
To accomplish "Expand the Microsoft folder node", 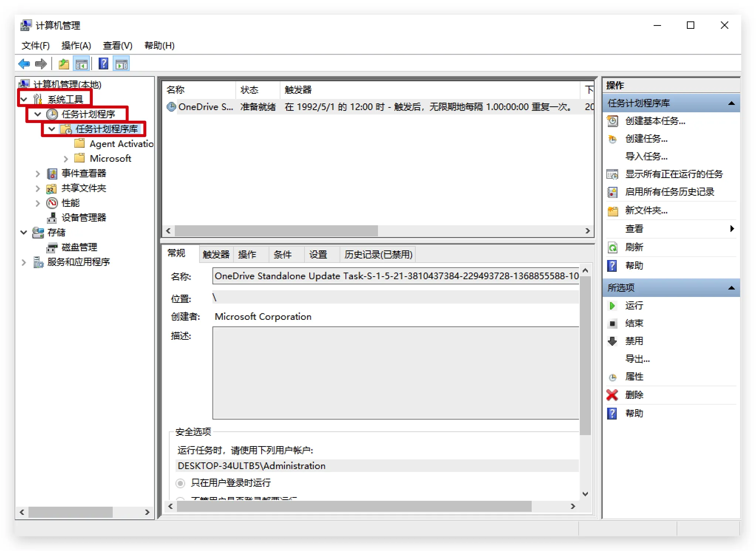I will pos(66,159).
